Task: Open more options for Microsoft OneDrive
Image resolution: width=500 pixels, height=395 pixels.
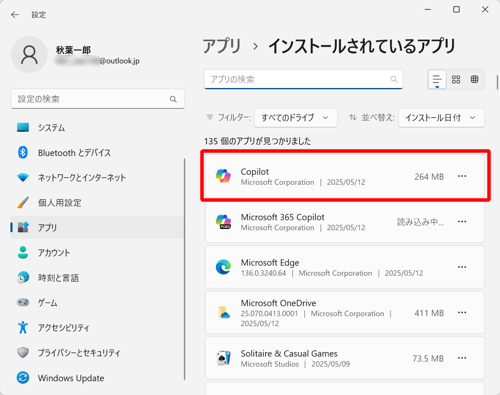Action: 462,313
